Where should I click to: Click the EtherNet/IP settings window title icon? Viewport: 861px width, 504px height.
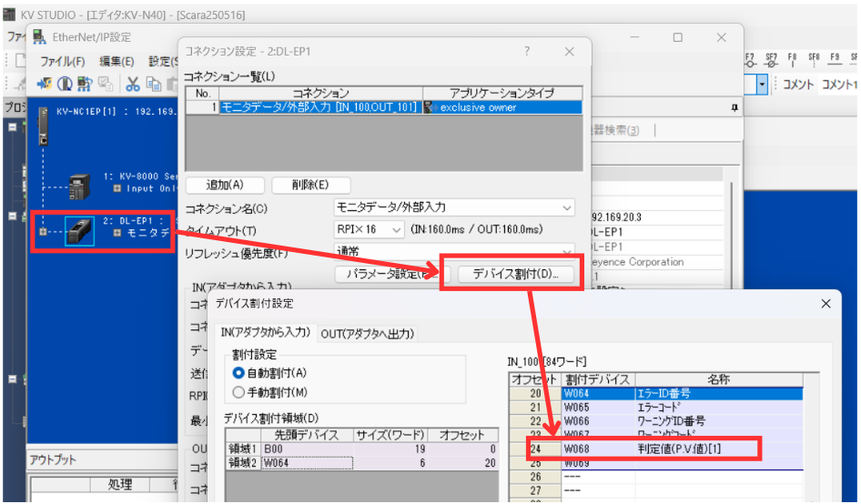[39, 36]
